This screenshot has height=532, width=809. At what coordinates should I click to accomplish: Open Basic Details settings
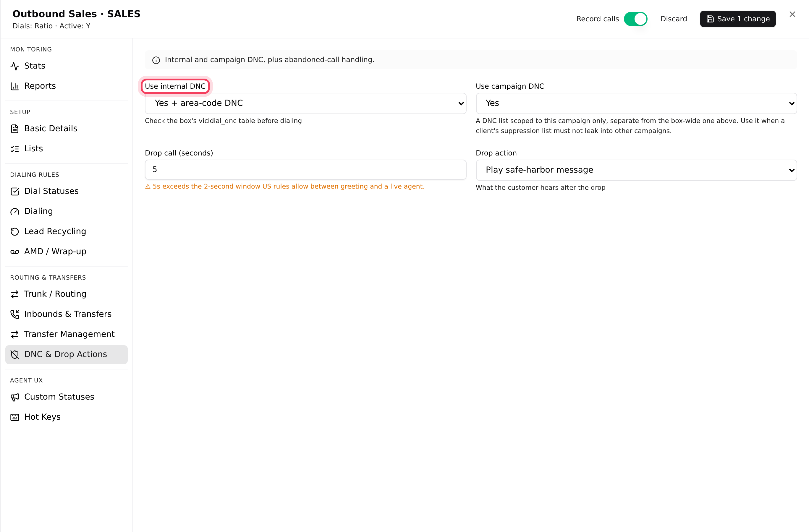pos(66,129)
